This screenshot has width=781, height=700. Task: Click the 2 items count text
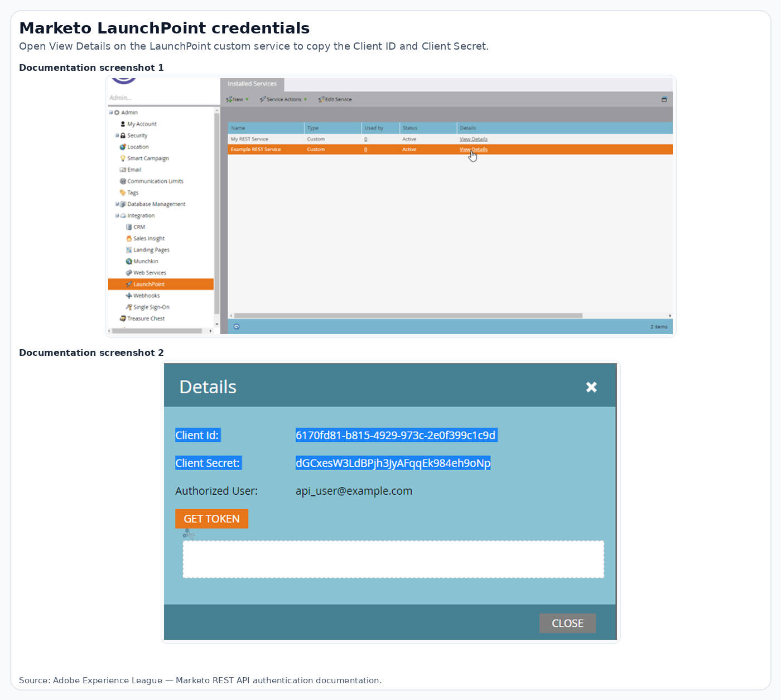(659, 327)
